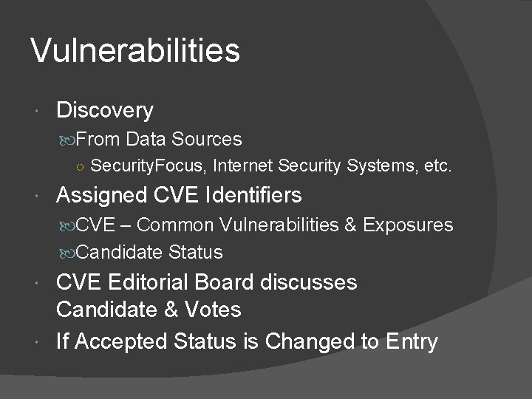Click the If Accepted Status is Changed line
The image size is (532, 399).
point(248,341)
